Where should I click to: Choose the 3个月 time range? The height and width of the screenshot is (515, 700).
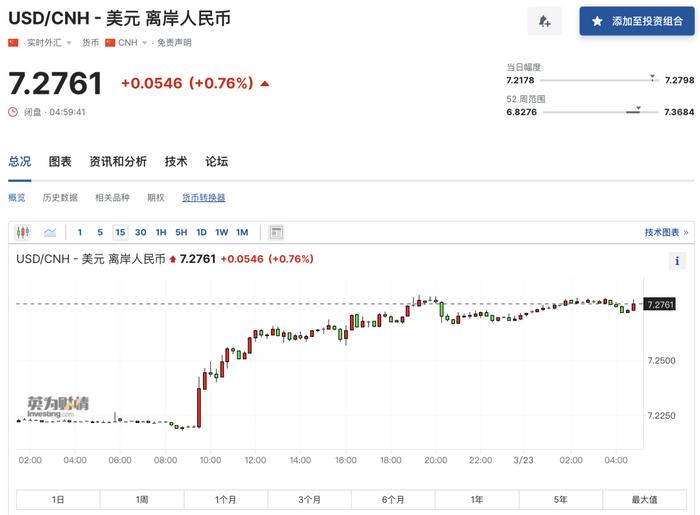(x=309, y=499)
